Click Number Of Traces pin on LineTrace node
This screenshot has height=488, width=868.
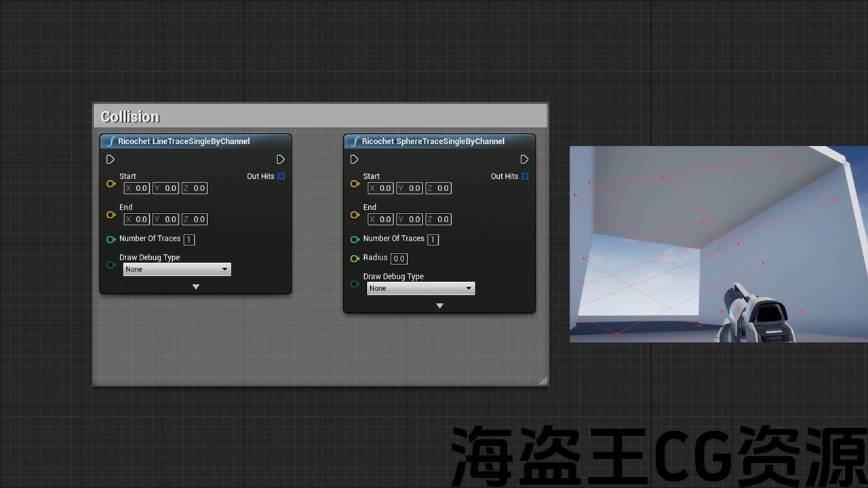point(111,239)
